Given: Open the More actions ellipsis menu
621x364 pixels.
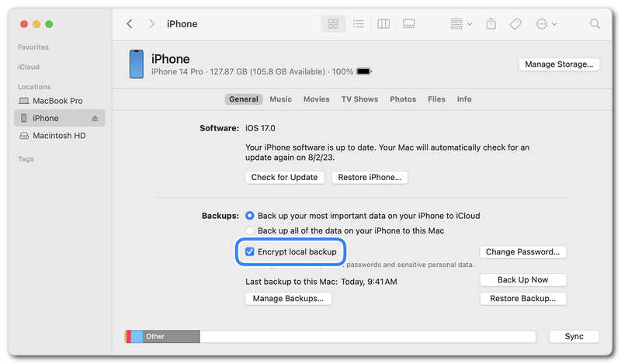Looking at the screenshot, I should click(546, 24).
